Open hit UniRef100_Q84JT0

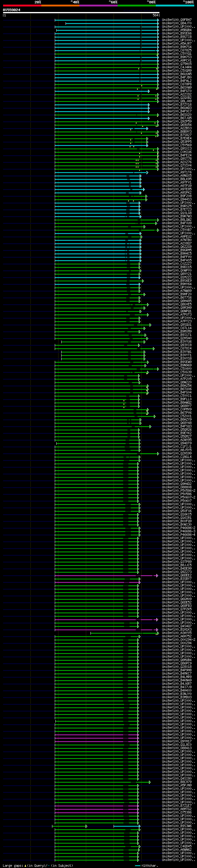[176, 23]
